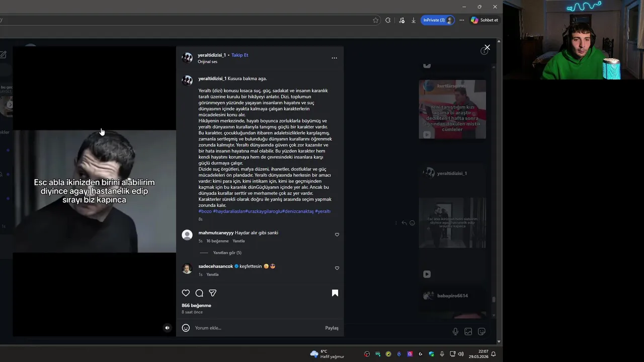The height and width of the screenshot is (362, 644).
Task: Click Orijinal ses audio link
Action: tap(207, 62)
